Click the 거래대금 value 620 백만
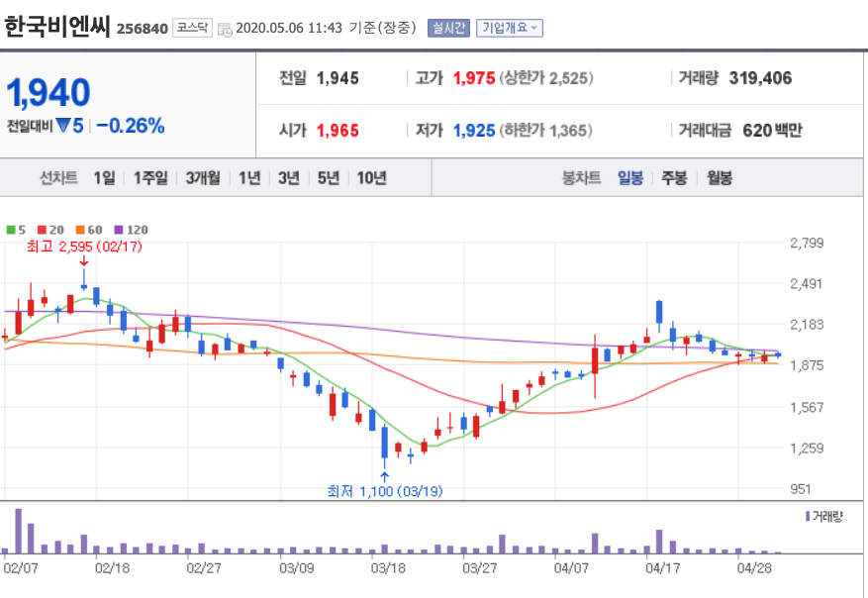 point(772,131)
